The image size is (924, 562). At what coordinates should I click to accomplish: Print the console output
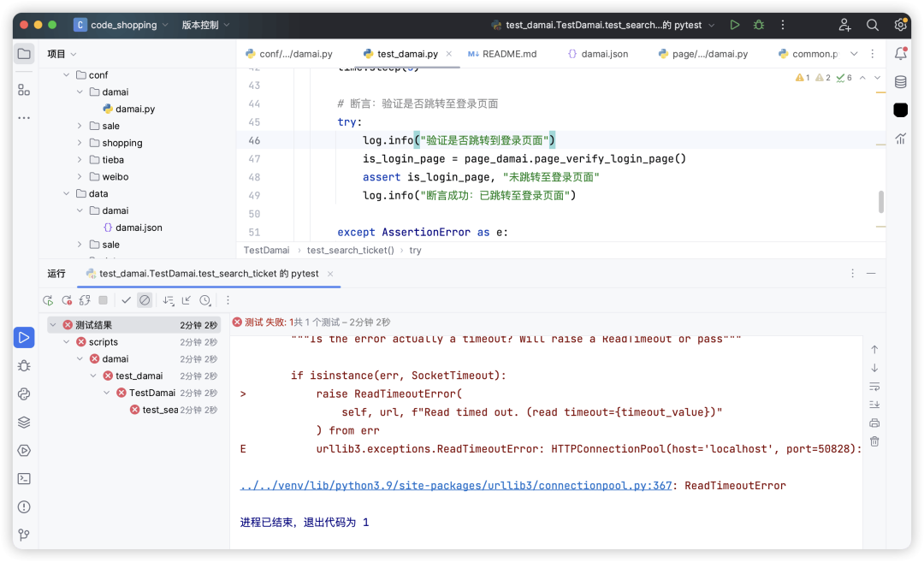(874, 423)
